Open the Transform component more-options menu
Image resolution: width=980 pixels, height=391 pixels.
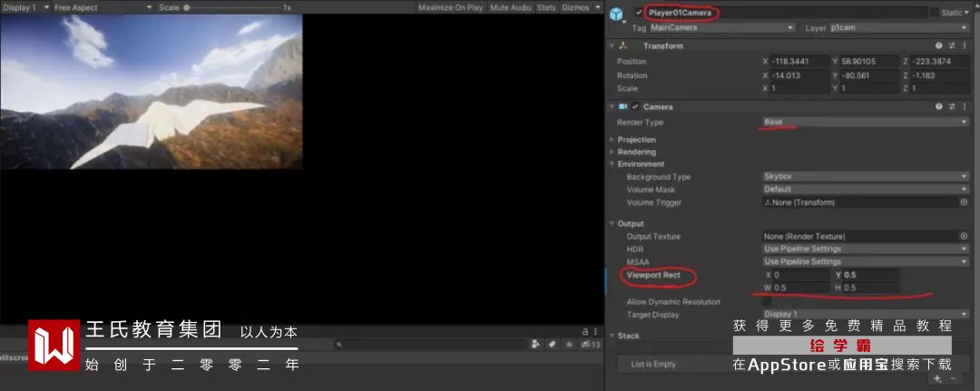tap(965, 46)
